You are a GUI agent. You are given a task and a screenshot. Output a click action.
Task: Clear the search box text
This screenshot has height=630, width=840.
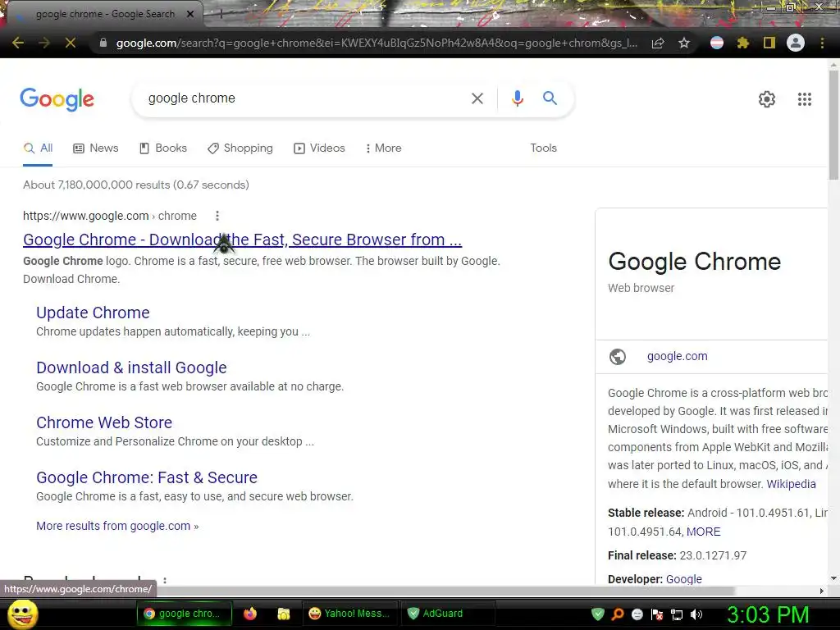pos(477,98)
